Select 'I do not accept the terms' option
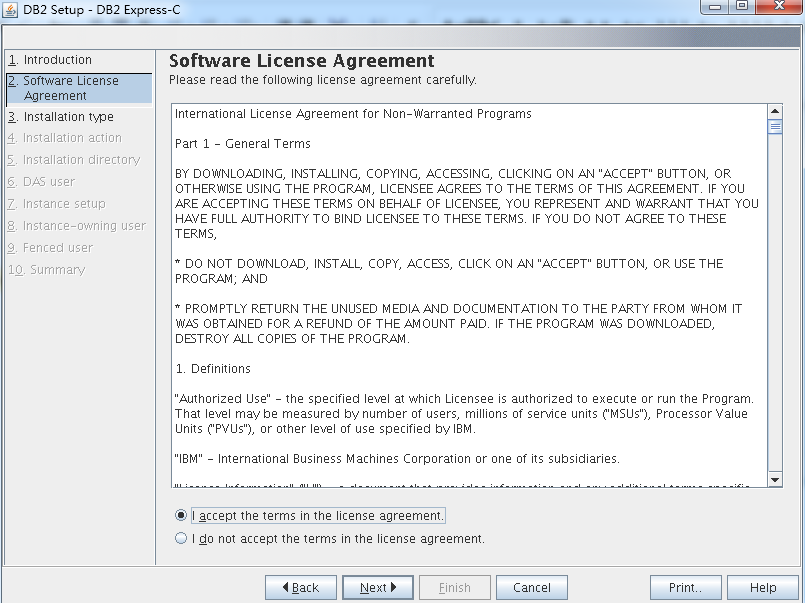The image size is (805, 603). [181, 538]
